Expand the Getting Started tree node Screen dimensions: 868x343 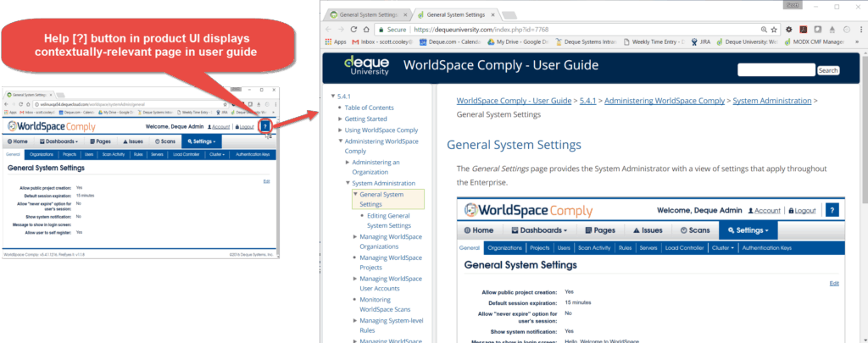point(341,119)
